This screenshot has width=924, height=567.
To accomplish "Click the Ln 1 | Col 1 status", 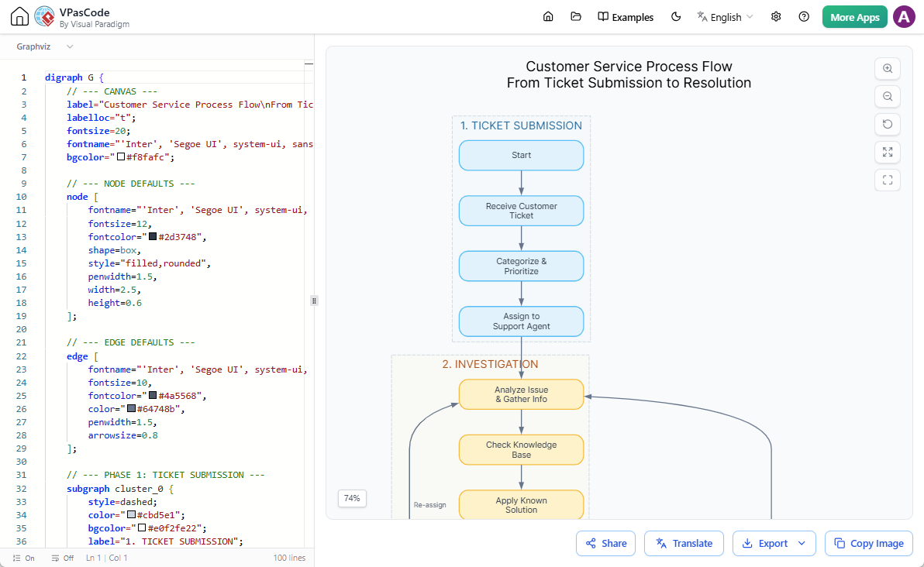I will pyautogui.click(x=107, y=558).
